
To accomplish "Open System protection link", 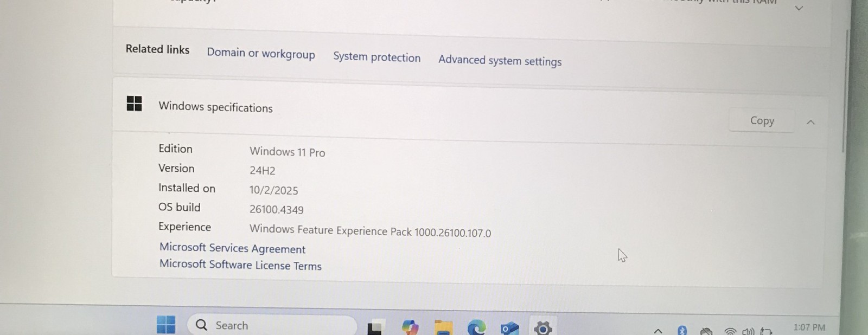I will tap(376, 57).
